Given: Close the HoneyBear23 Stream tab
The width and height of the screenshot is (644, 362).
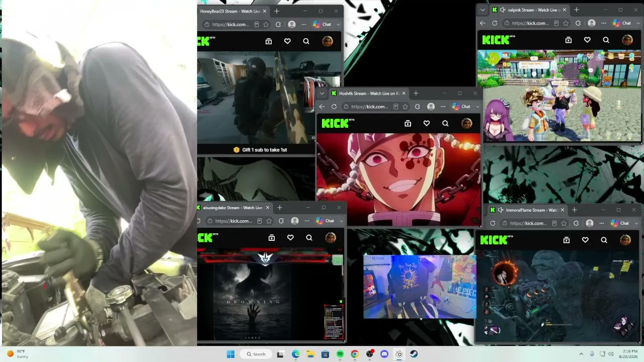Looking at the screenshot, I should pyautogui.click(x=265, y=11).
